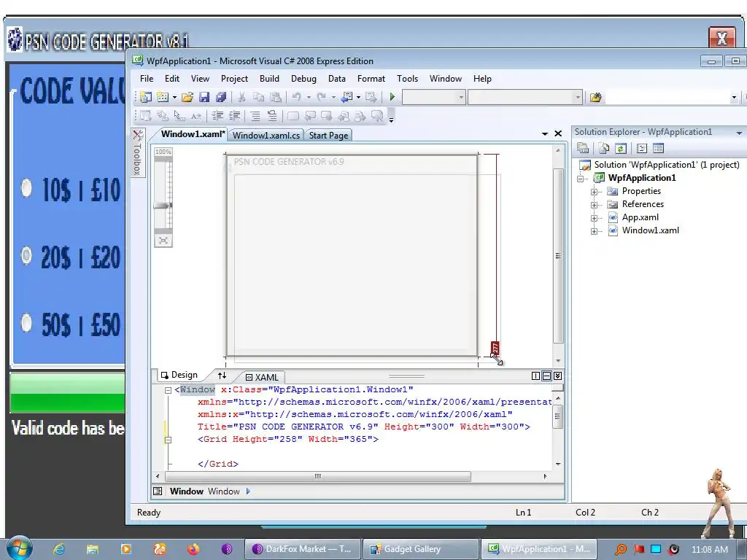Viewport: 747px width, 560px height.
Task: Close the Window1.xaml document tab
Action: (x=558, y=133)
